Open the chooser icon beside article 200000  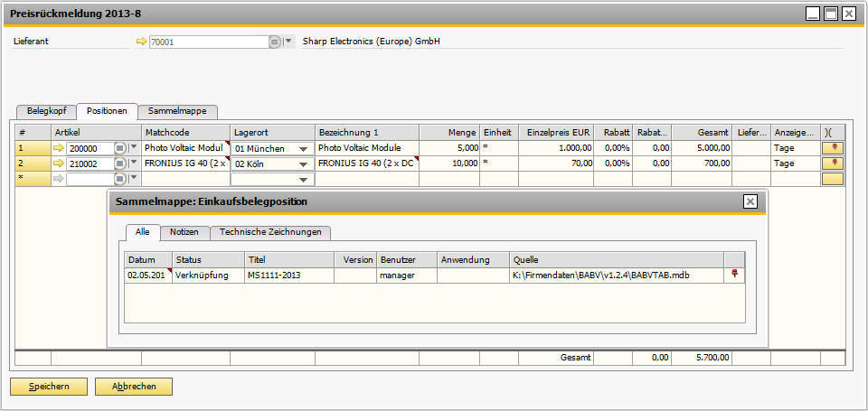[120, 148]
